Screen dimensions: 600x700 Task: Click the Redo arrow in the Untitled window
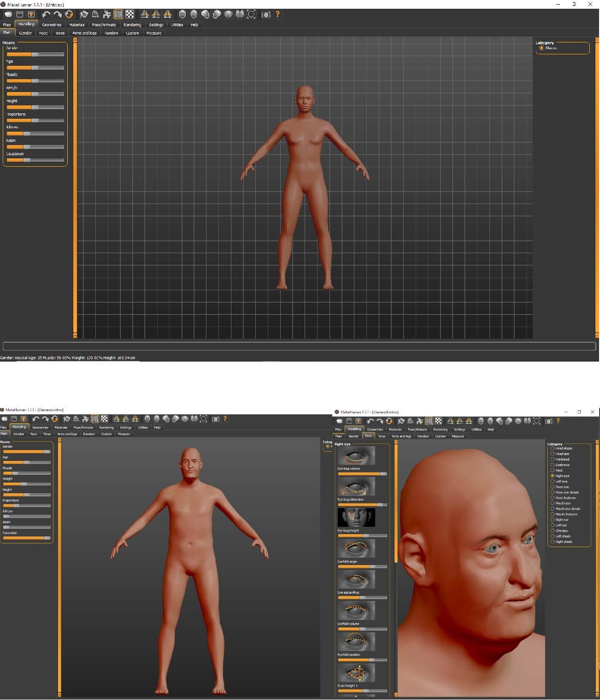point(58,14)
